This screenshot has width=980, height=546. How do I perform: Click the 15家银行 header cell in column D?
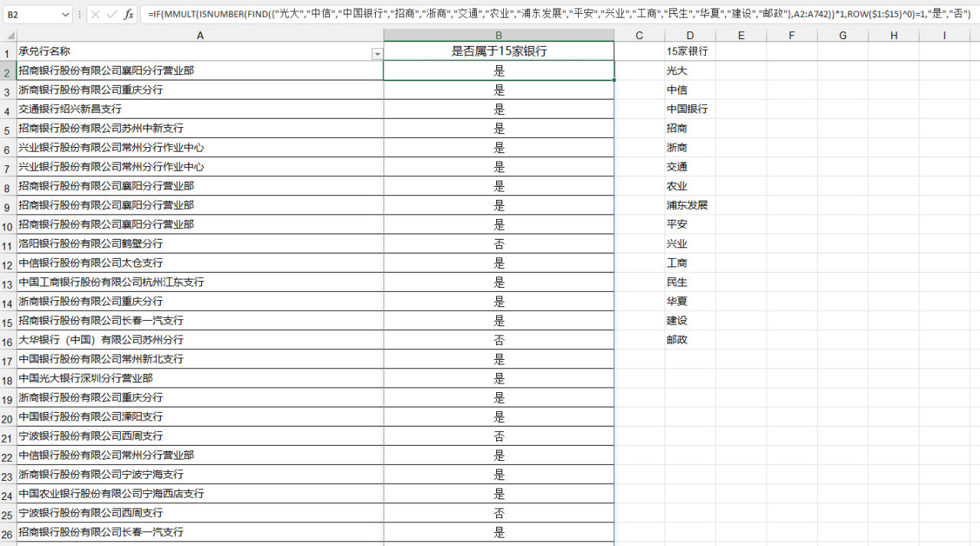point(690,51)
